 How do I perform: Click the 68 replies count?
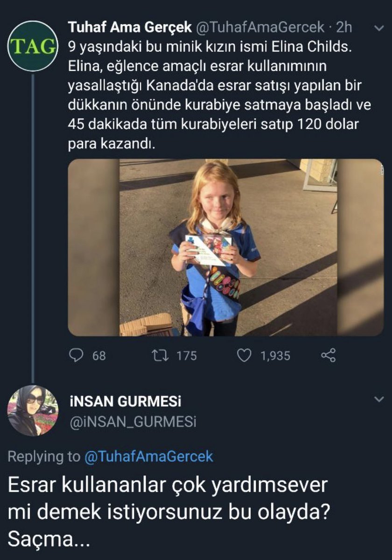(98, 356)
